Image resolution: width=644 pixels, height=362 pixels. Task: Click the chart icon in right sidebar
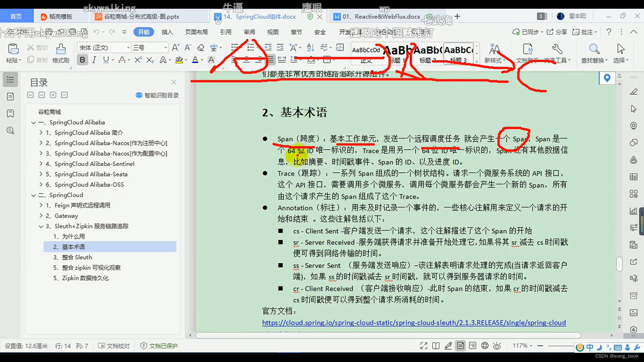(x=633, y=211)
